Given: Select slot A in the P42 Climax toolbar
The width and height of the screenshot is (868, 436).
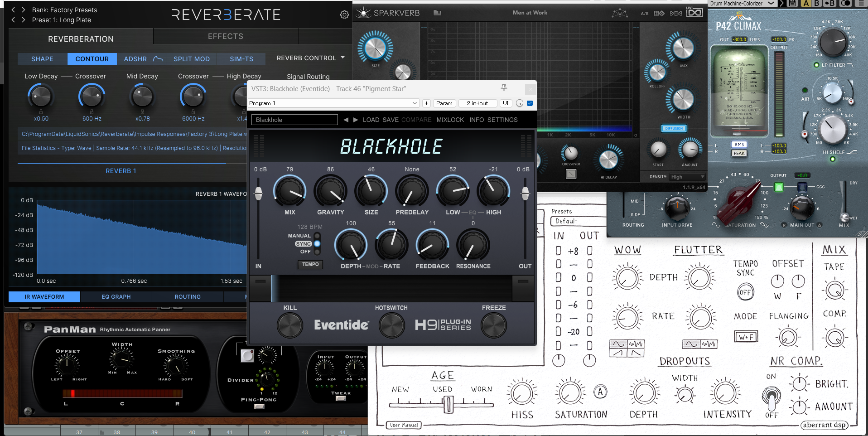Looking at the screenshot, I should 806,3.
